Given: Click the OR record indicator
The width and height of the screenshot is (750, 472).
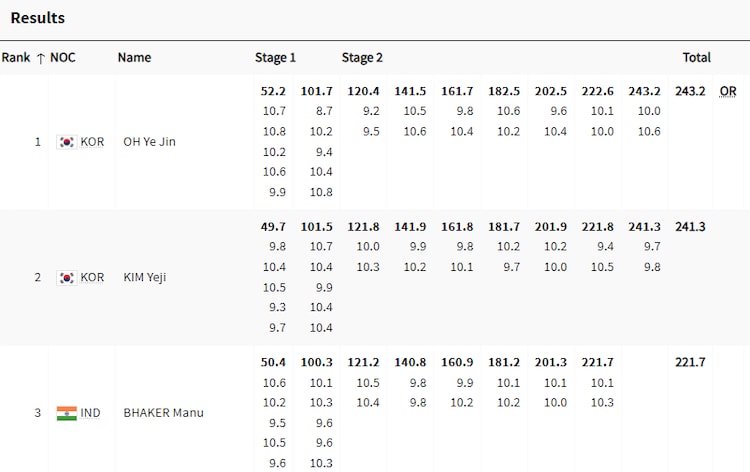Looking at the screenshot, I should tap(728, 91).
